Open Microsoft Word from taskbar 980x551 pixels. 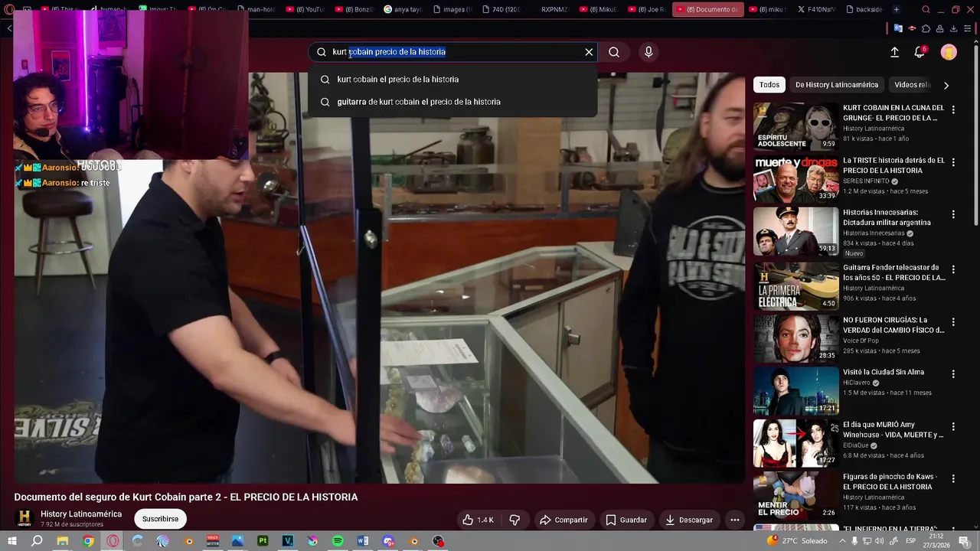[x=363, y=541]
